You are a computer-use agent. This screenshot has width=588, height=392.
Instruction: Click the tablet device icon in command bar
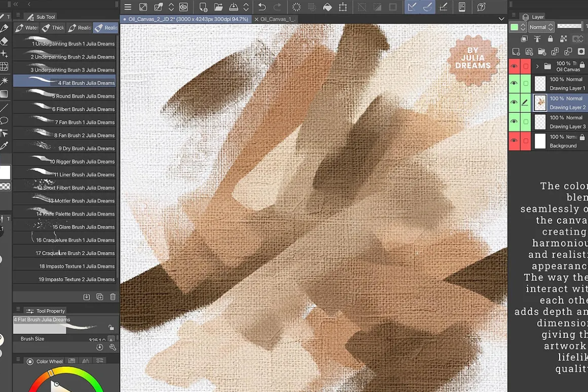462,7
